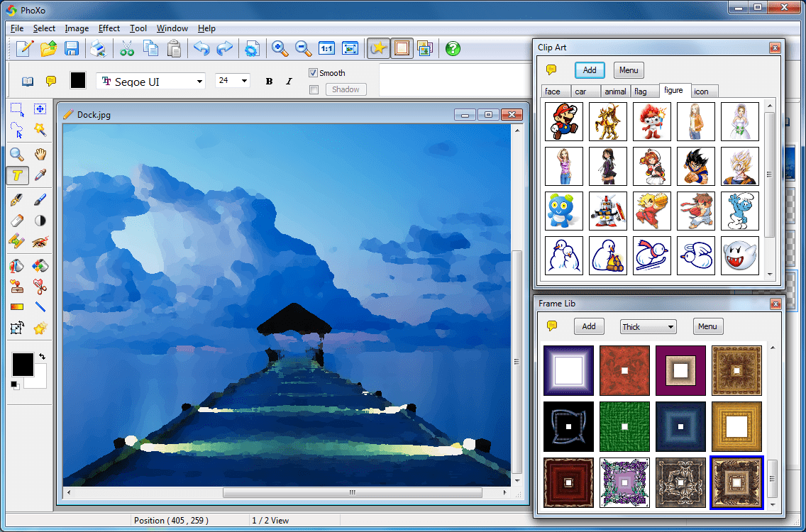The image size is (806, 532).
Task: Click Add in the Frame Lib panel
Action: click(x=589, y=326)
